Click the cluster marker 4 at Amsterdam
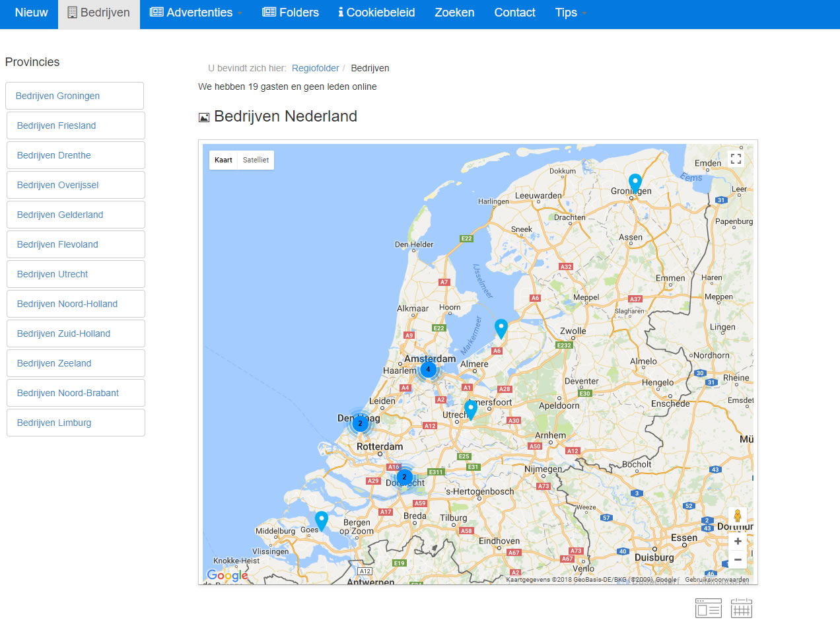Image resolution: width=840 pixels, height=626 pixels. coord(428,369)
